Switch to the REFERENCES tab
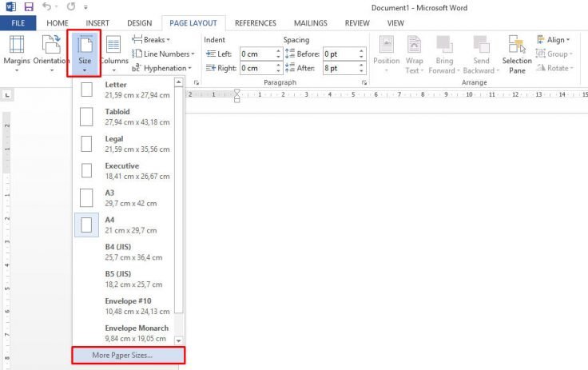588x370 pixels. point(255,23)
